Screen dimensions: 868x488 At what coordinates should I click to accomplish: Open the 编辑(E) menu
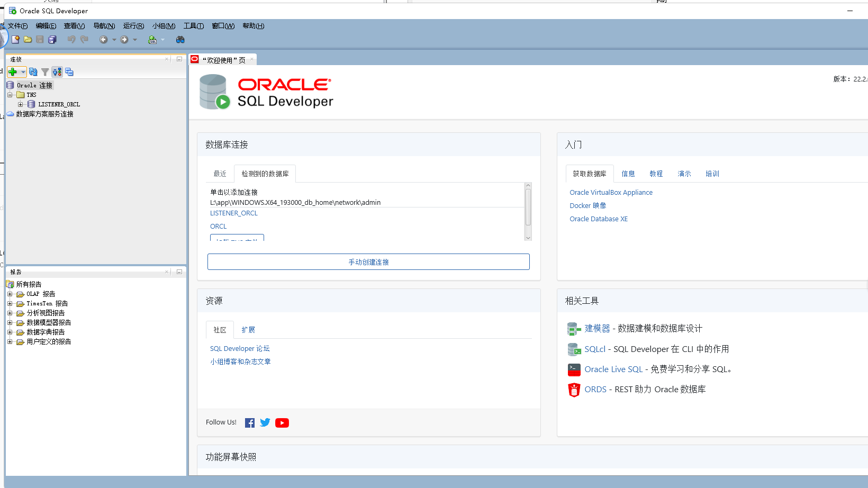[x=46, y=26]
